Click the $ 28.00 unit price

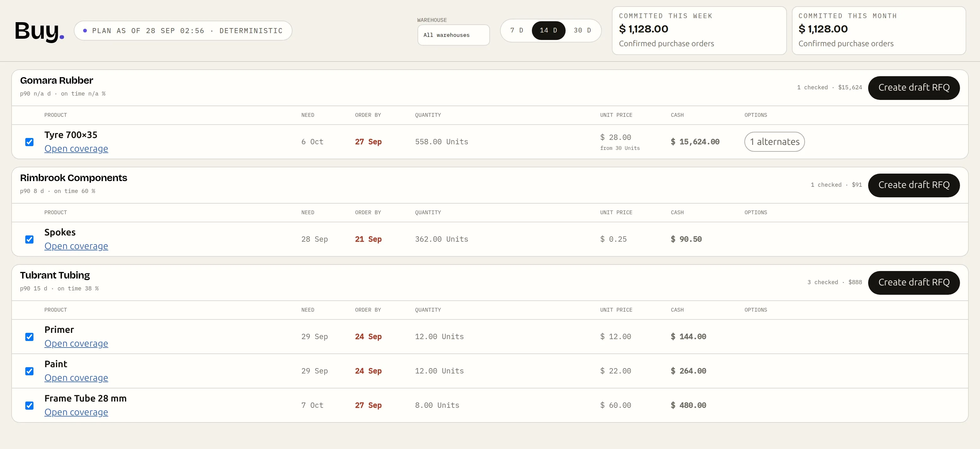616,137
